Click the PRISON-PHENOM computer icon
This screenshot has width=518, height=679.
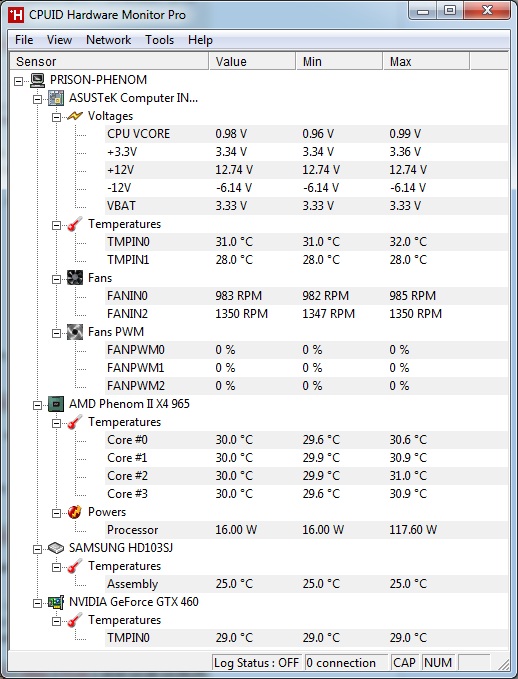coord(38,80)
